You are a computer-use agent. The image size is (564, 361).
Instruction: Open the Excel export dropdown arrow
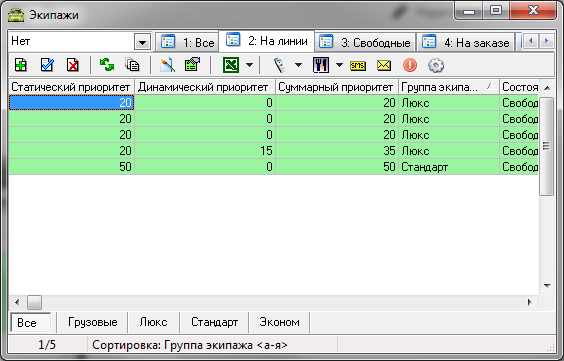[249, 65]
